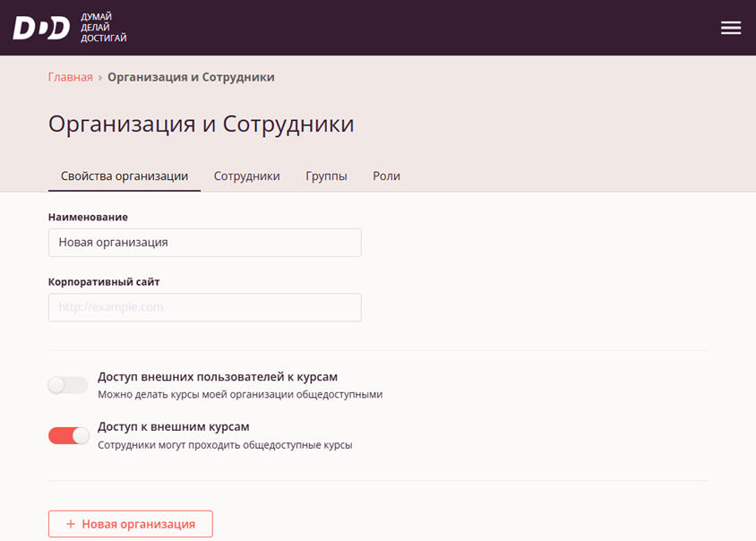The image size is (756, 541).
Task: Select the Роли tab
Action: pyautogui.click(x=386, y=176)
